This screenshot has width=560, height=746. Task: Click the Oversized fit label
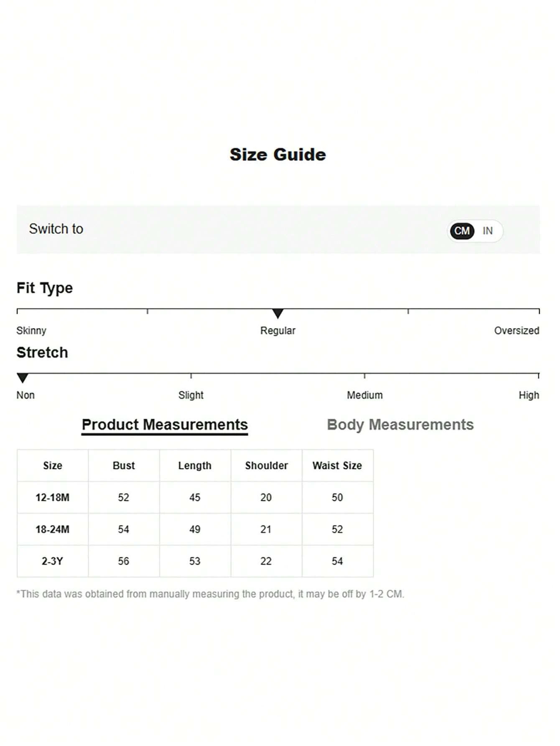(517, 331)
